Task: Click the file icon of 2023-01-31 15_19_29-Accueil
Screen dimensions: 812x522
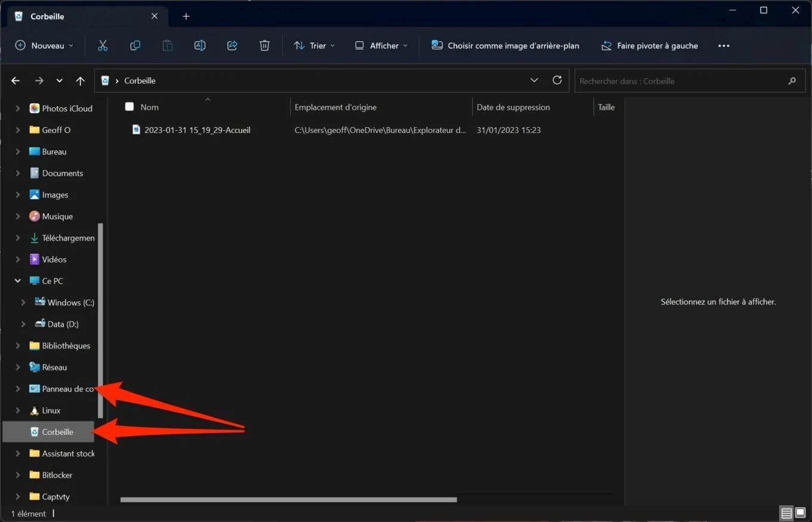Action: click(x=136, y=129)
